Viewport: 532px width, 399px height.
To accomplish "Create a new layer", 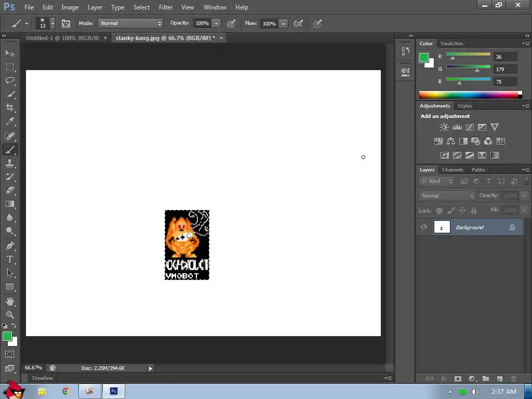I will [499, 378].
